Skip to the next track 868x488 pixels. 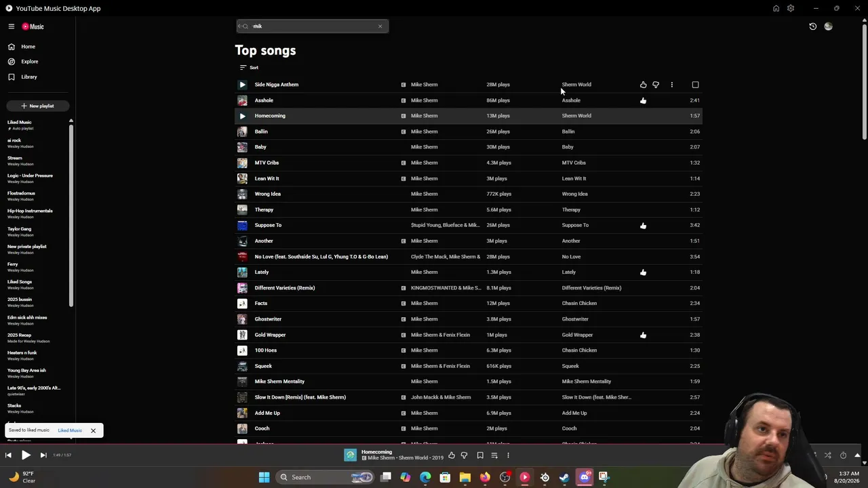(43, 455)
